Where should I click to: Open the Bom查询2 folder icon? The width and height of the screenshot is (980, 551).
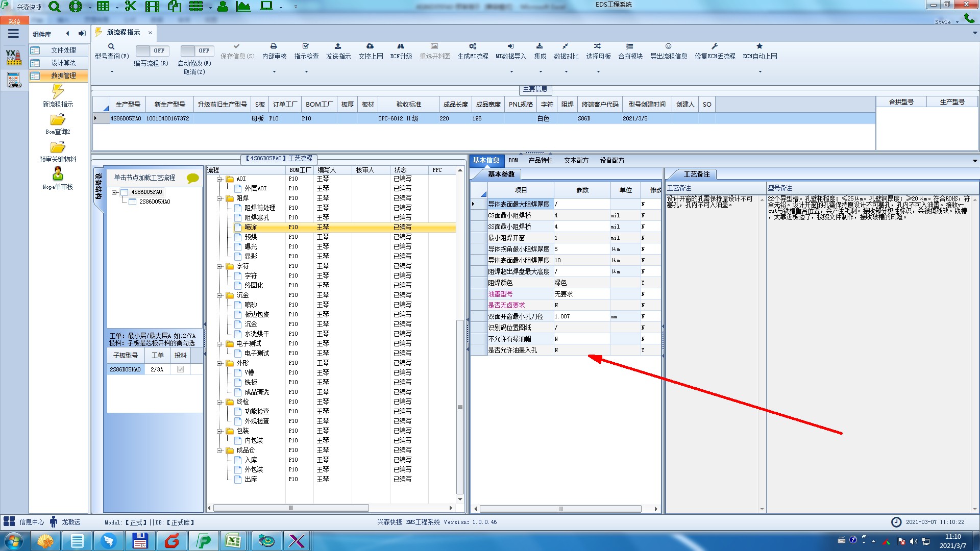(x=58, y=120)
